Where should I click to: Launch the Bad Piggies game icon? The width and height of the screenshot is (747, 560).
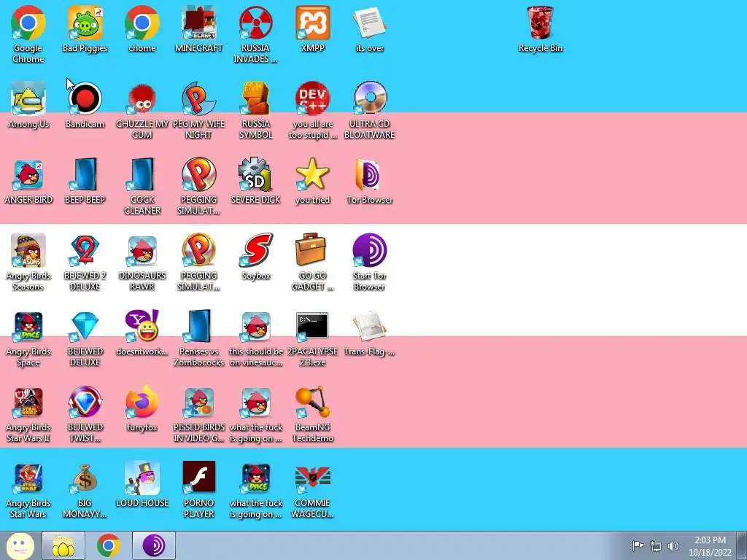point(85,28)
